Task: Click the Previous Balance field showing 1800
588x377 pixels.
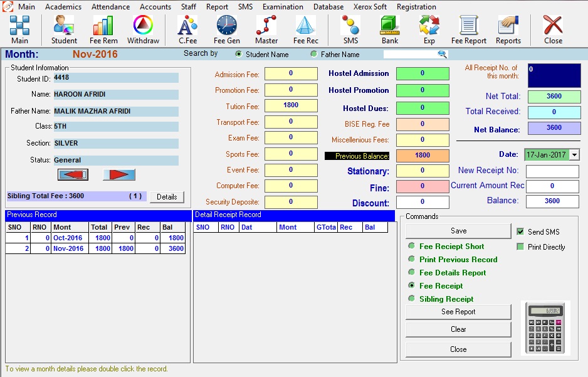Action: coord(423,156)
